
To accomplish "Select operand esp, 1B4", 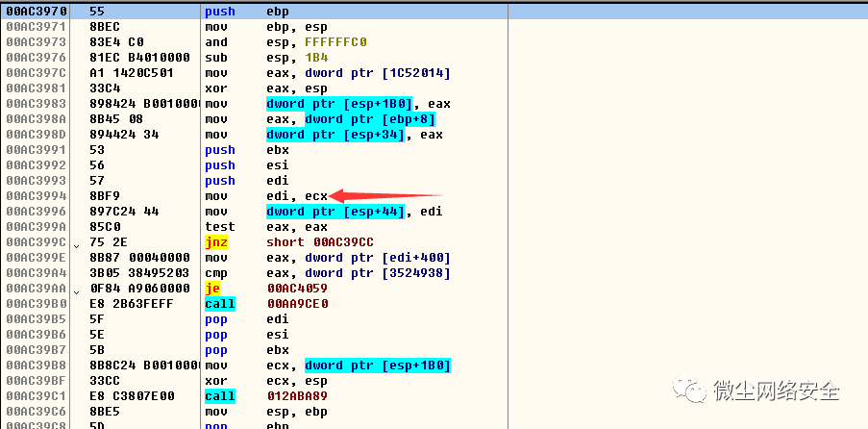I will click(x=297, y=58).
